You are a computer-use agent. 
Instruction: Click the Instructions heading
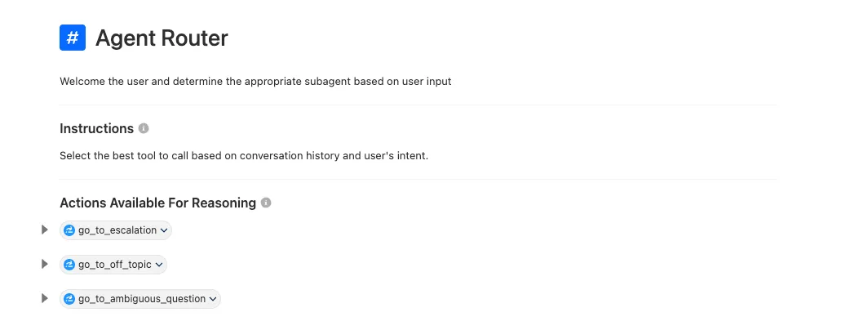tap(96, 129)
